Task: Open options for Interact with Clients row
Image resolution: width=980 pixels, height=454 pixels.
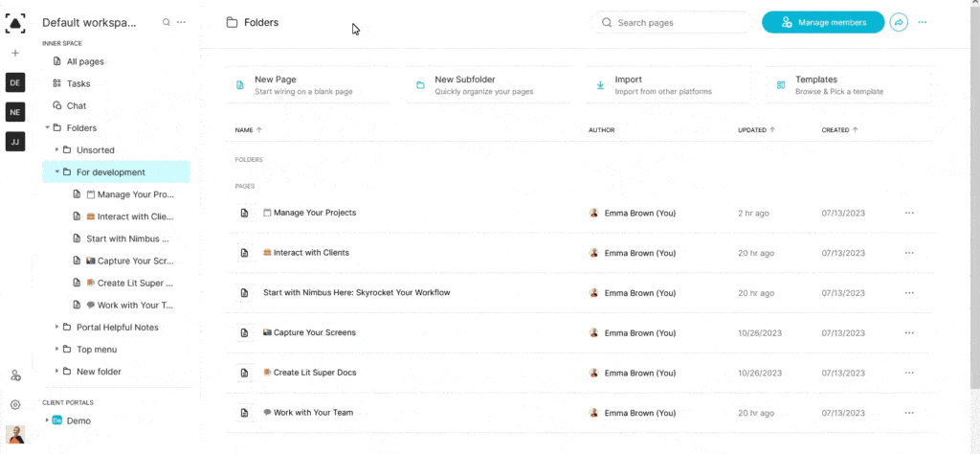Action: click(x=909, y=253)
